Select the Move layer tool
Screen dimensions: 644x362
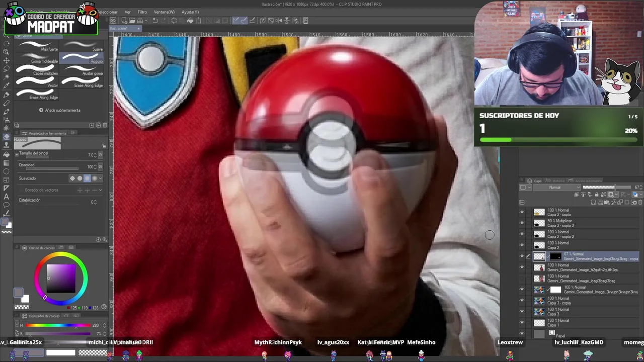click(7, 60)
